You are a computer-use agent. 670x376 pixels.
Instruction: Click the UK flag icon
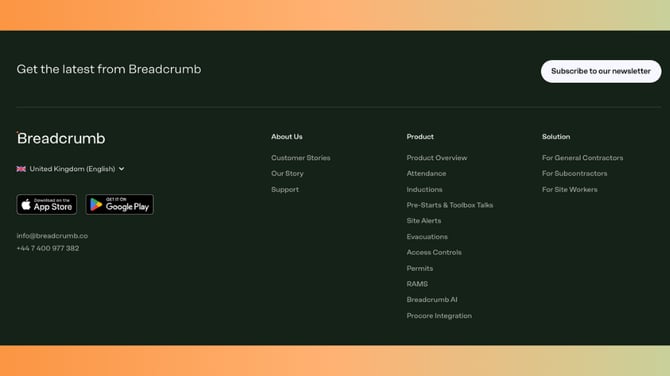point(21,169)
